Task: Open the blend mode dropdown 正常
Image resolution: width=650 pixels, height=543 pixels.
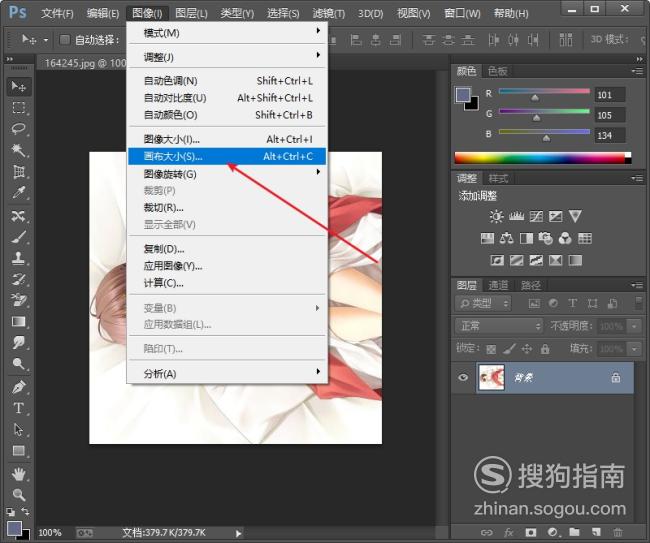Action: point(499,326)
